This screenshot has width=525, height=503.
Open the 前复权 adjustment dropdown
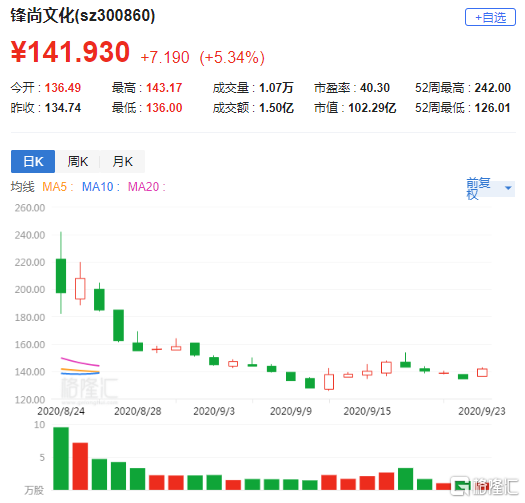[490, 189]
